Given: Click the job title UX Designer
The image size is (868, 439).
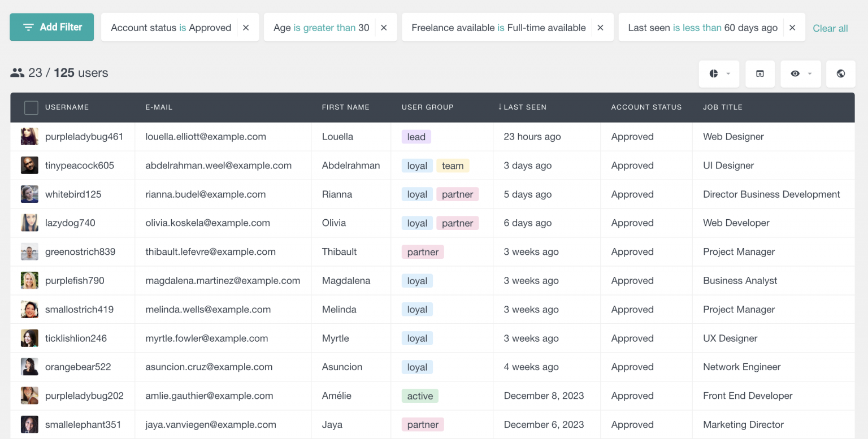Looking at the screenshot, I should 730,338.
